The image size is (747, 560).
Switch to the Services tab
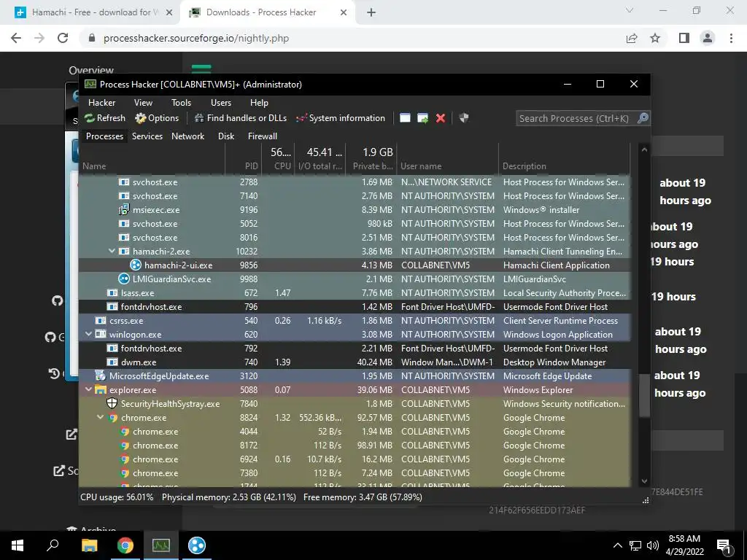[147, 136]
